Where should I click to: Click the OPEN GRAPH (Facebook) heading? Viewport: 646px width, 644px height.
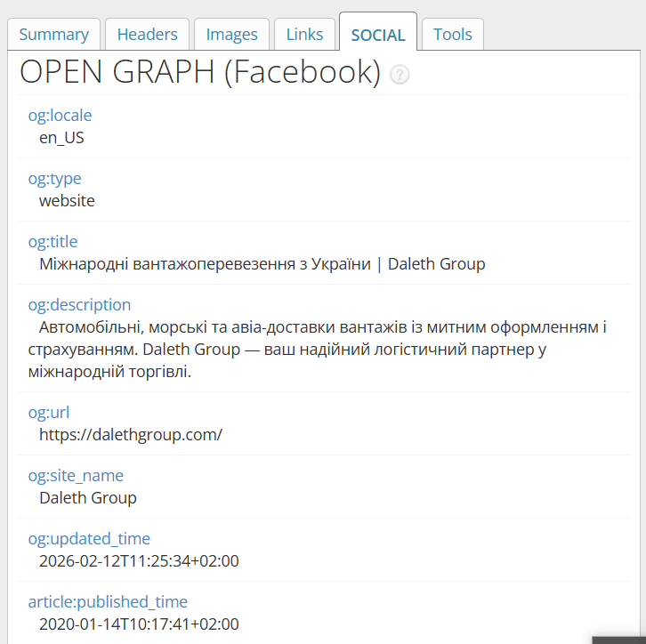[x=200, y=72]
